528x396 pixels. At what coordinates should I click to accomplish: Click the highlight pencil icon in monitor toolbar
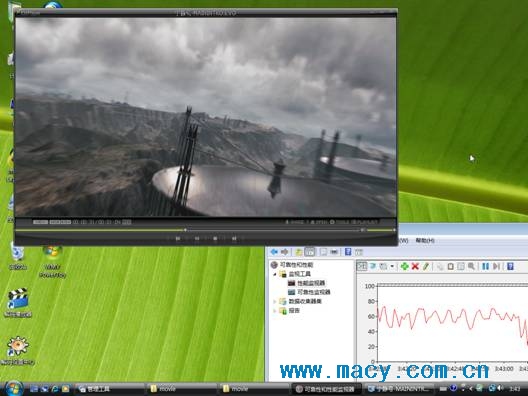tap(426, 266)
